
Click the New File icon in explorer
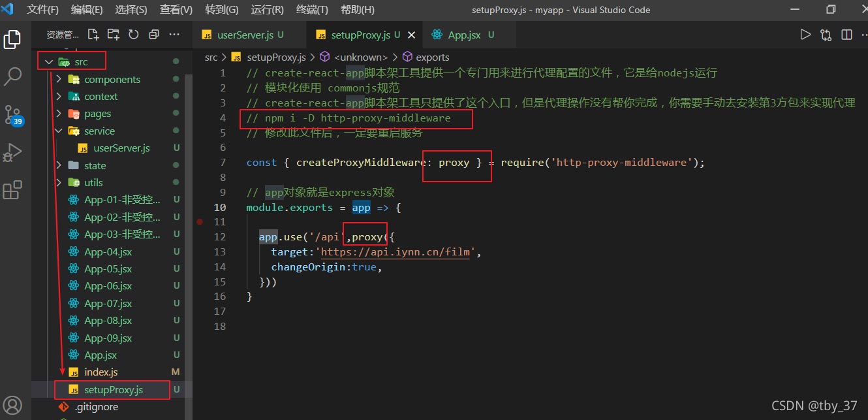tap(93, 35)
